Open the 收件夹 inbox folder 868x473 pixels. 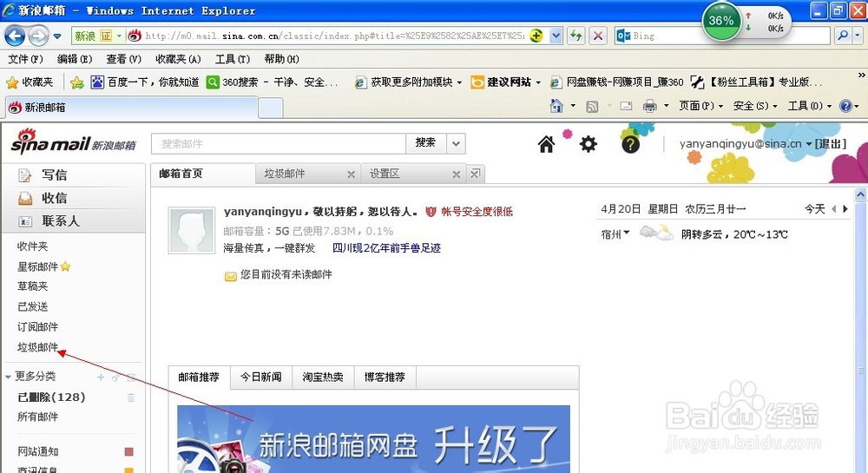click(33, 246)
